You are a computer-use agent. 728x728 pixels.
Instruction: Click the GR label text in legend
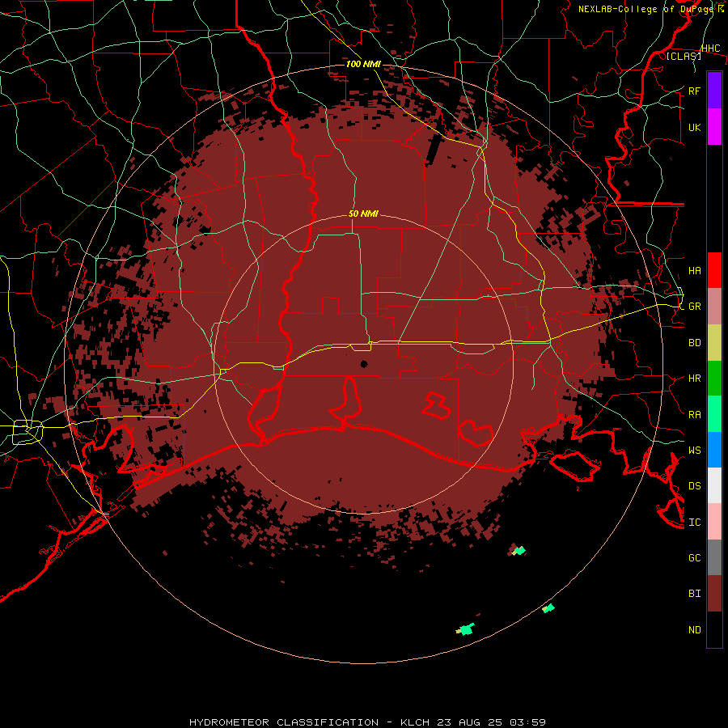click(694, 307)
